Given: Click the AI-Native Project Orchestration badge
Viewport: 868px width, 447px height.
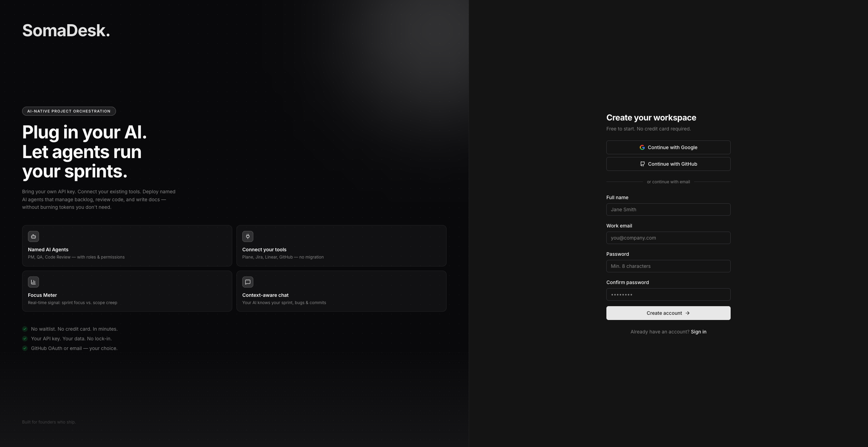Looking at the screenshot, I should [x=69, y=111].
